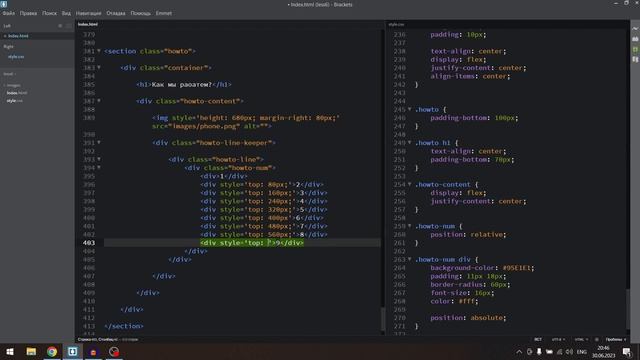
Task: Collapse .howto rule fold at line 245
Action: pyautogui.click(x=409, y=109)
